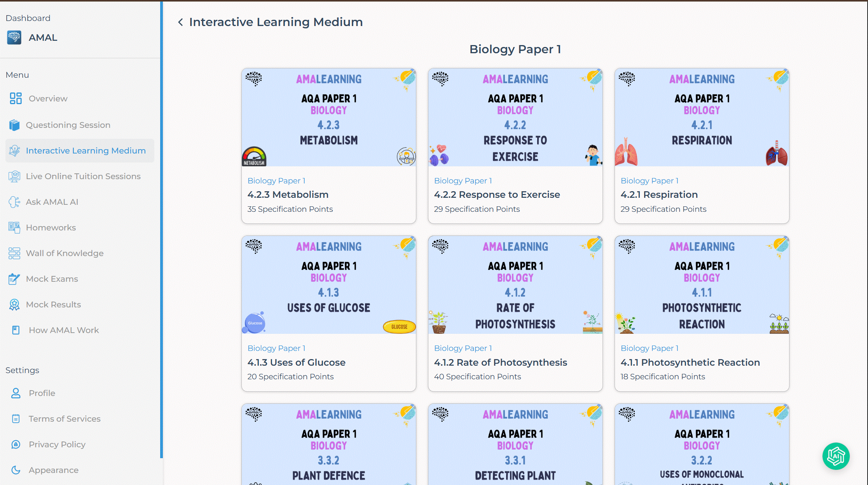Click the Mock Exams pencil icon
This screenshot has width=868, height=485.
click(x=14, y=279)
